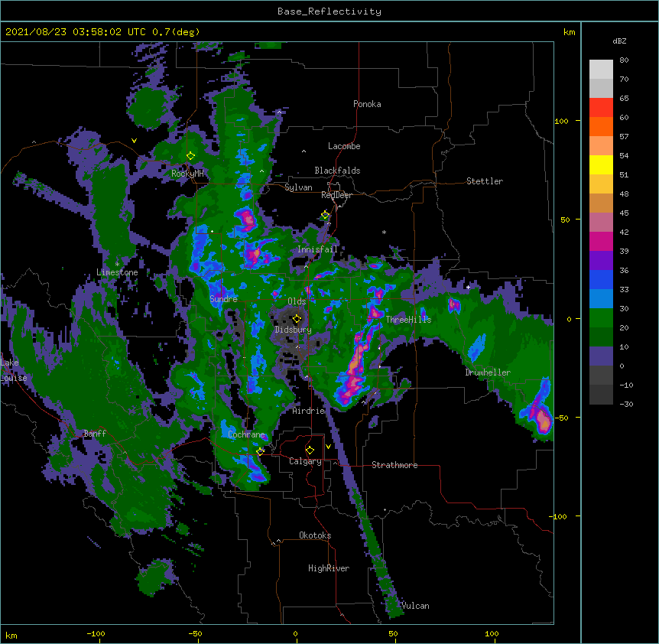Click the 50 tick on the bottom axis
The image size is (659, 644).
pyautogui.click(x=394, y=634)
